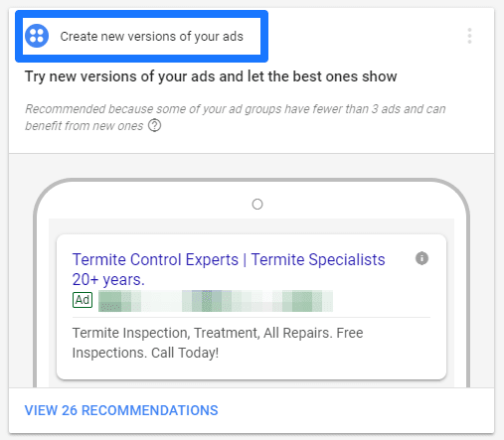Click the Termite Inspection ad description text
The image size is (504, 440).
(x=218, y=343)
